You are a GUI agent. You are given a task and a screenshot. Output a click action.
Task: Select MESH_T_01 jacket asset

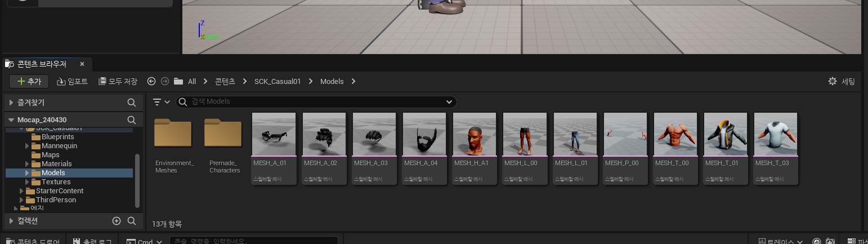coord(726,148)
